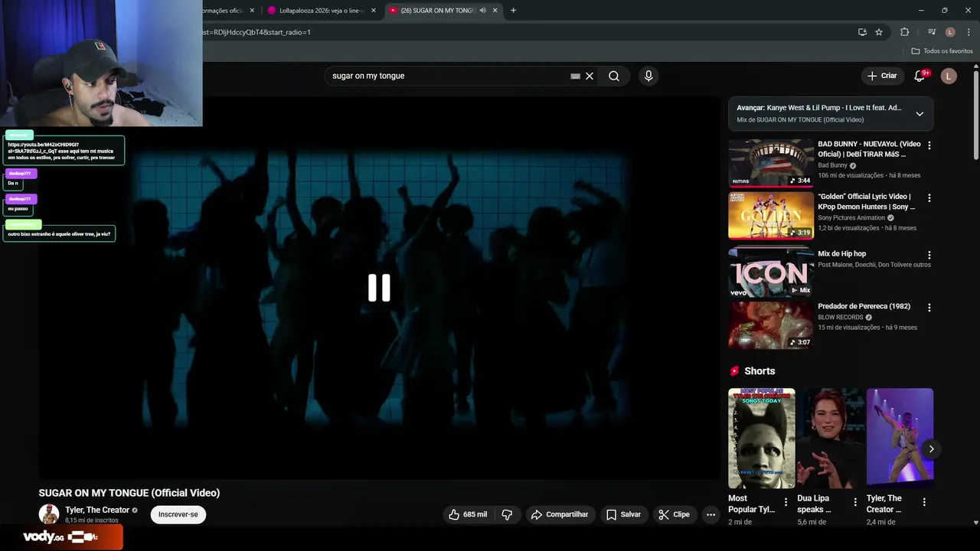Open Tyler, The Creator channel avatar
Screen dimensions: 980x551
click(49, 514)
